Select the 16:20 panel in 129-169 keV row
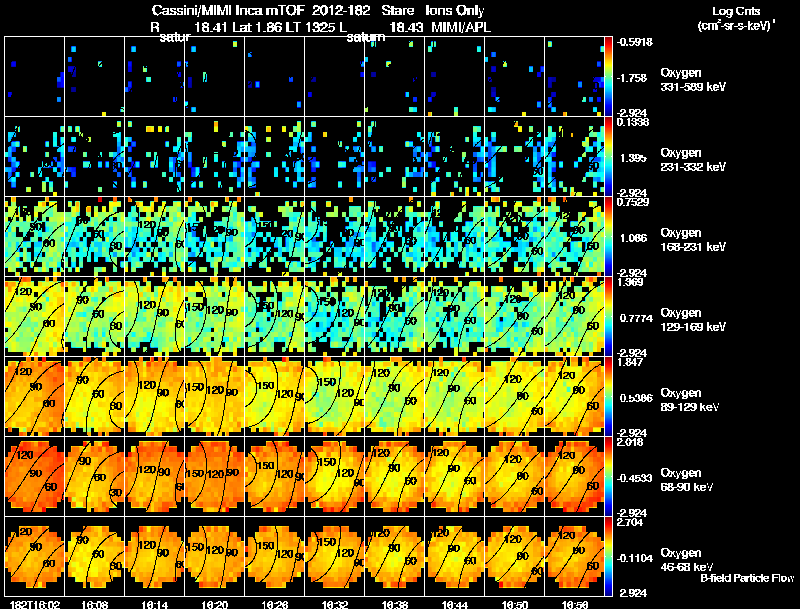This screenshot has width=800, height=609. click(x=215, y=316)
